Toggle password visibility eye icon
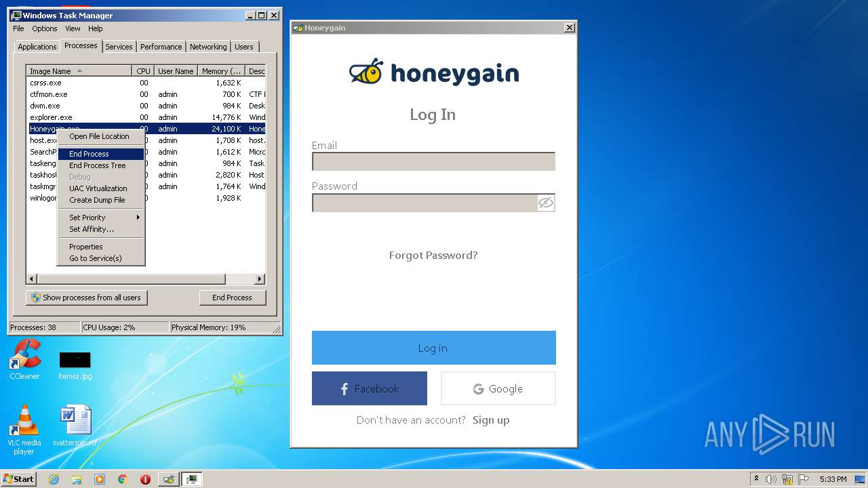This screenshot has width=868, height=488. click(546, 203)
